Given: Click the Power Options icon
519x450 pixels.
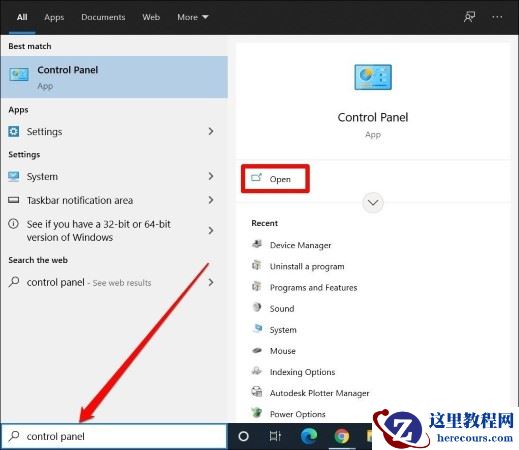Looking at the screenshot, I should click(x=257, y=413).
